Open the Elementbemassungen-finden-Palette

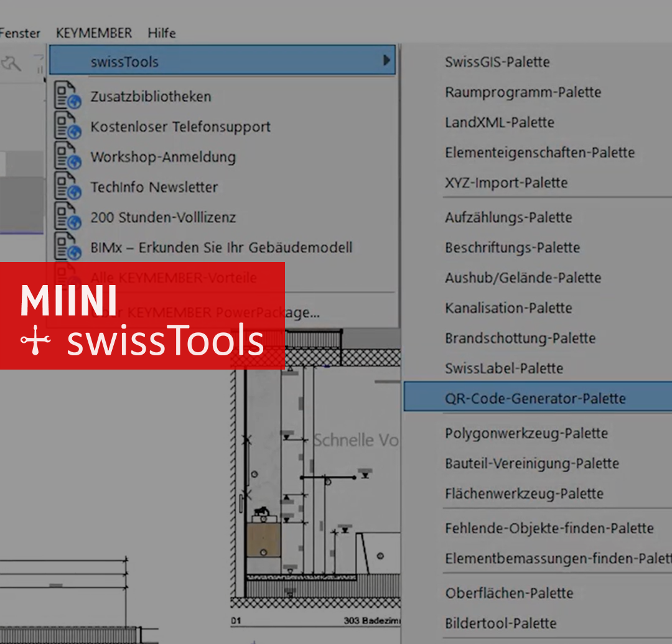point(558,558)
